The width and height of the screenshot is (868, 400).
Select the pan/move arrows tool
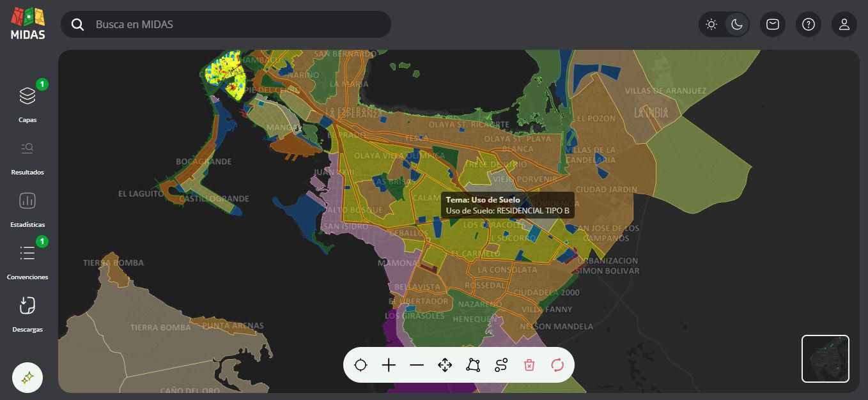pyautogui.click(x=445, y=365)
